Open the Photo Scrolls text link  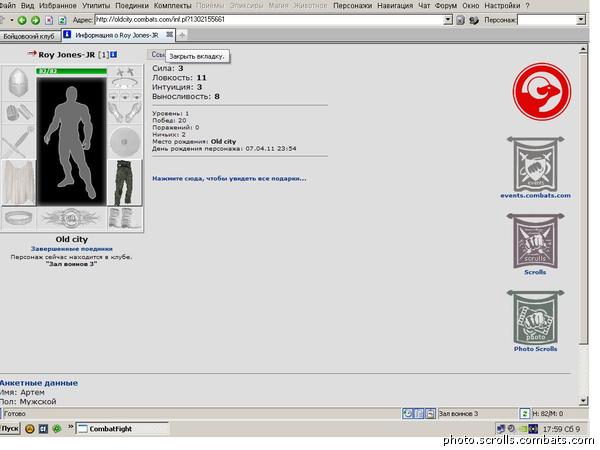coord(535,349)
